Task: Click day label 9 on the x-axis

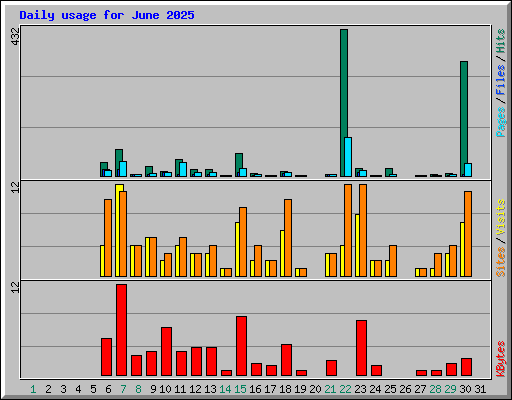Action: (153, 389)
